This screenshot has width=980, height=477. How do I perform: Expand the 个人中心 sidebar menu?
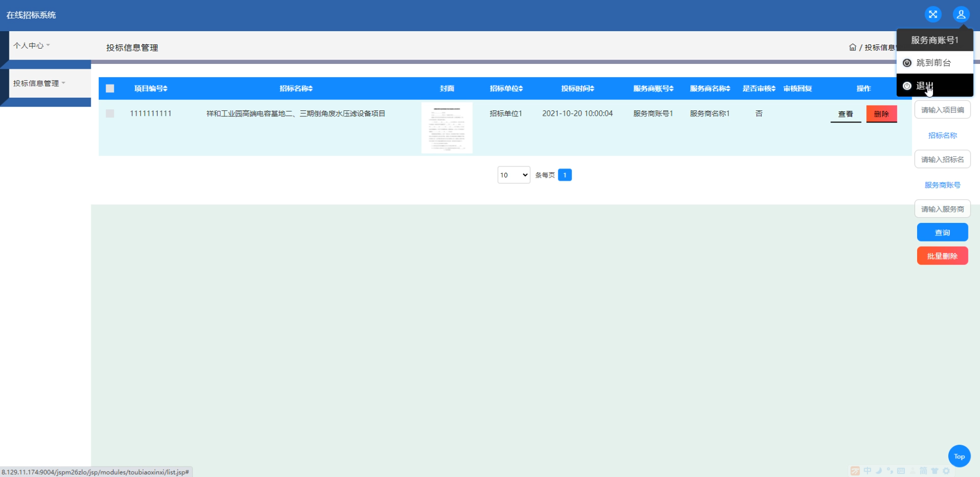[32, 45]
